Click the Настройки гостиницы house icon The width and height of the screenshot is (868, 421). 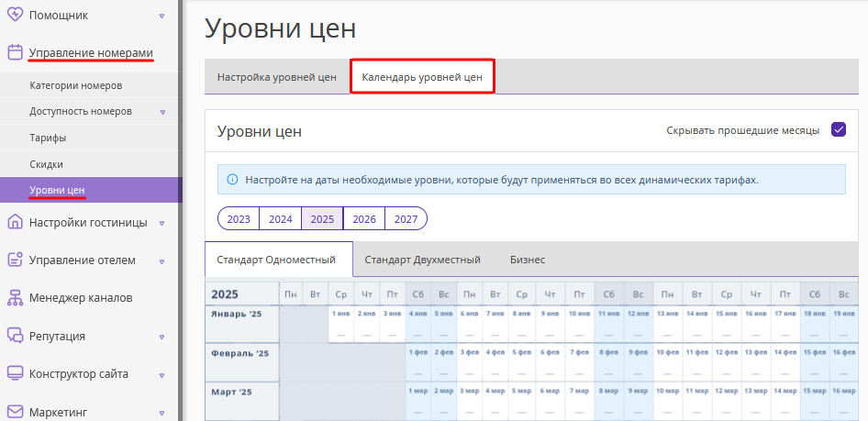coord(15,222)
